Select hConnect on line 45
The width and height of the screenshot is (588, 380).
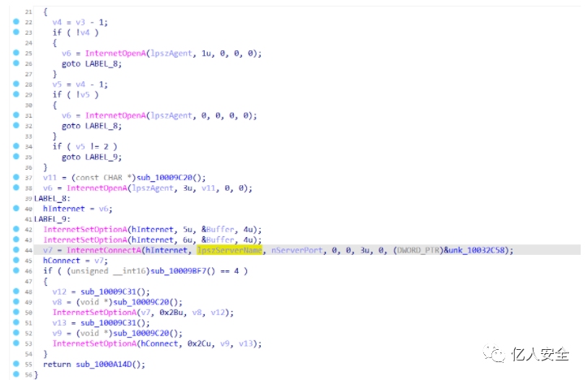[62, 261]
